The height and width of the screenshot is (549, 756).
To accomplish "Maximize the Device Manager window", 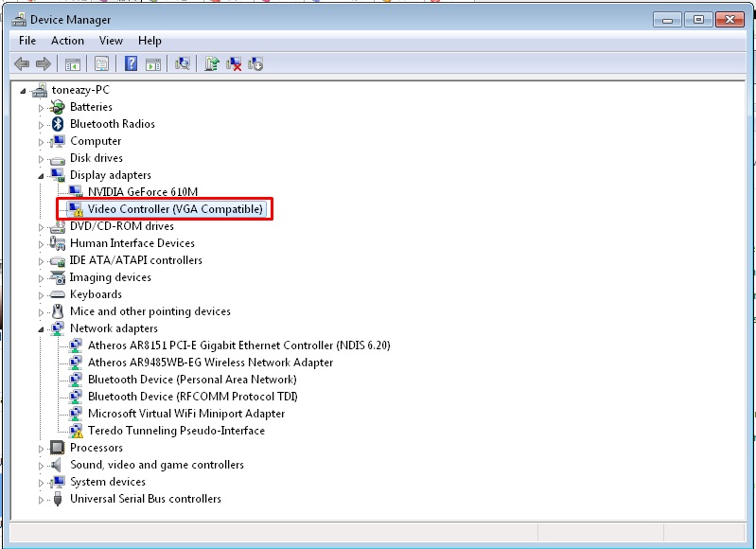I will coord(698,19).
